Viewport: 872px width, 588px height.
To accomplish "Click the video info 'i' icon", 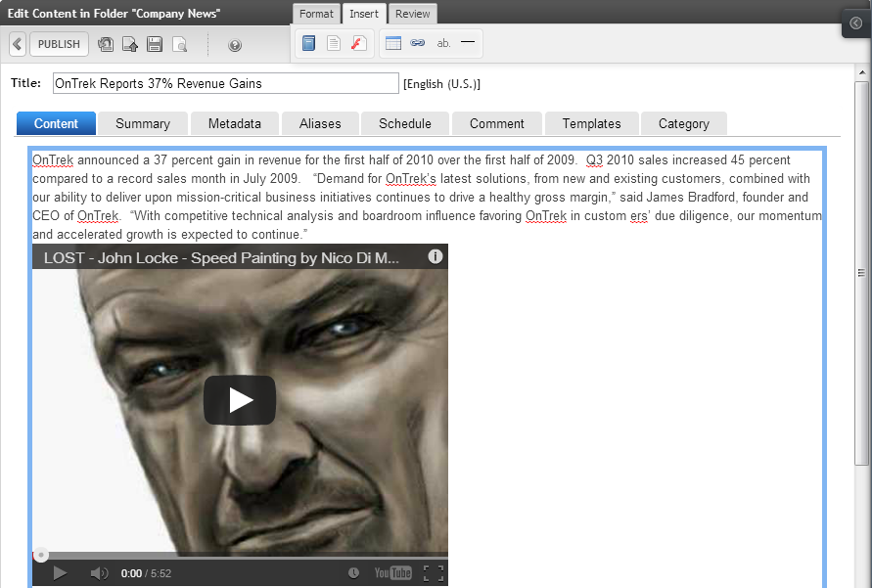I will pyautogui.click(x=436, y=256).
